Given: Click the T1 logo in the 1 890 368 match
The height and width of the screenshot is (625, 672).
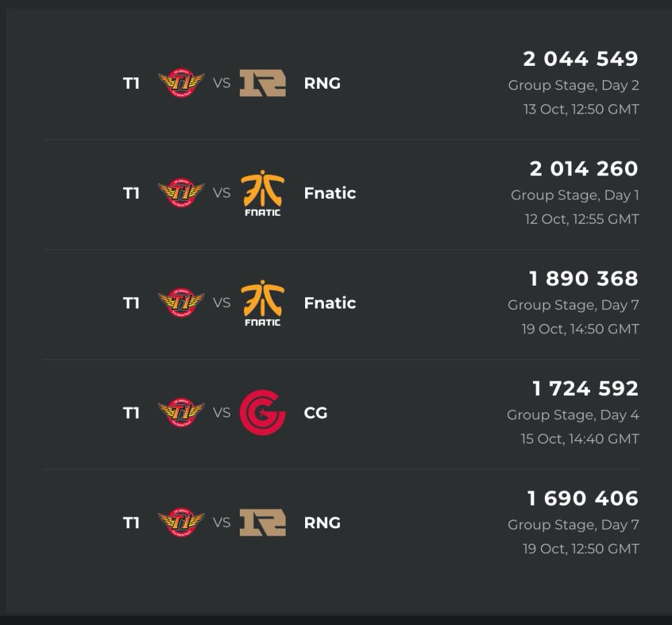Looking at the screenshot, I should point(181,303).
